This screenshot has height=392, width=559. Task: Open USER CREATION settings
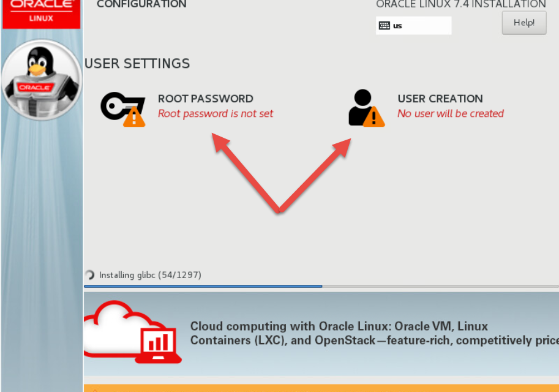(440, 99)
